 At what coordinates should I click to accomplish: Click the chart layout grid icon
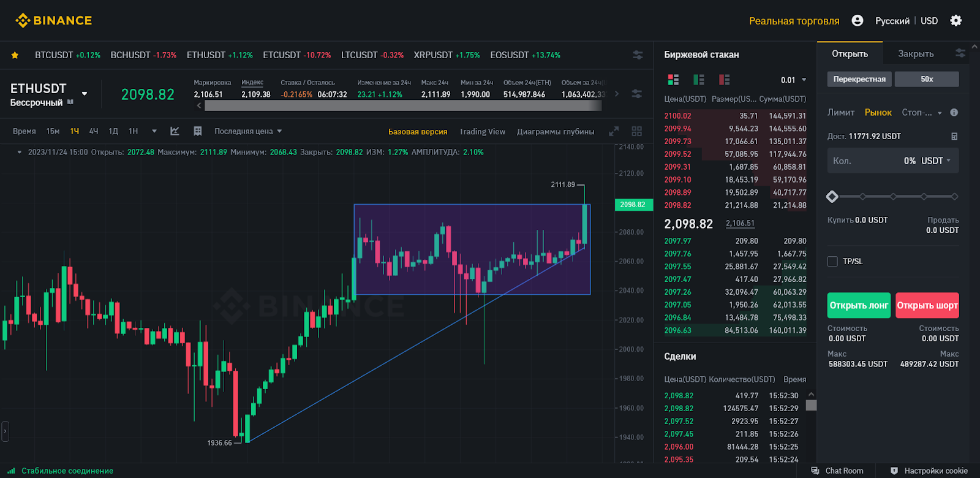[198, 131]
